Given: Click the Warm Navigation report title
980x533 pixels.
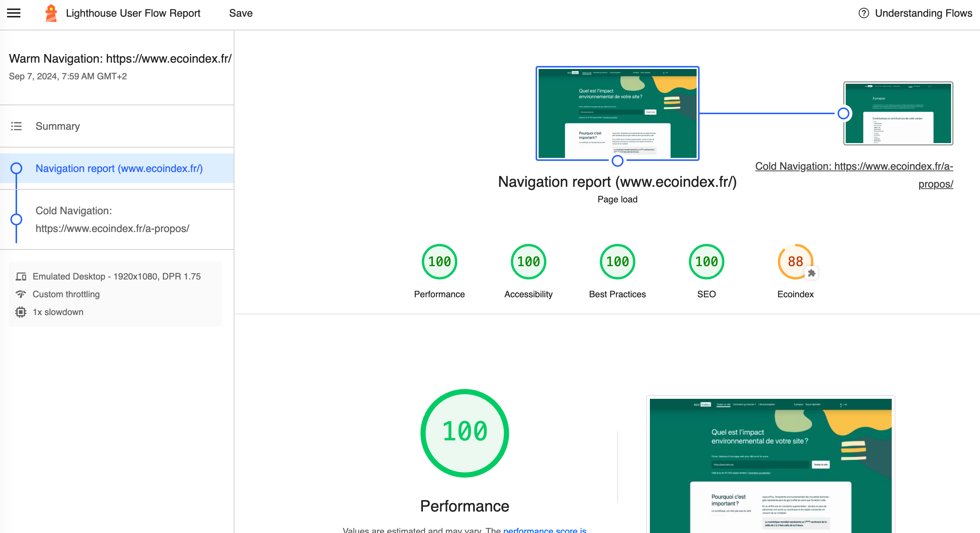Looking at the screenshot, I should click(120, 59).
